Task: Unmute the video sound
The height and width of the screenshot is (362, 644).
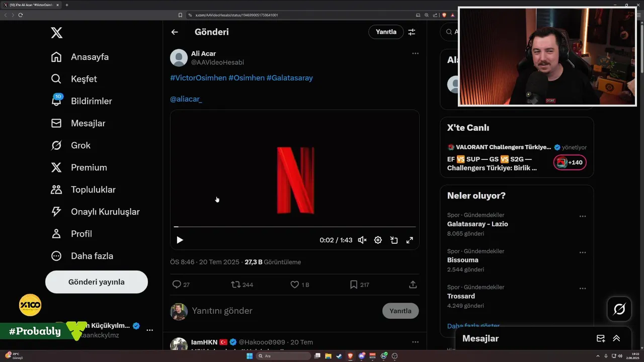Action: tap(362, 240)
